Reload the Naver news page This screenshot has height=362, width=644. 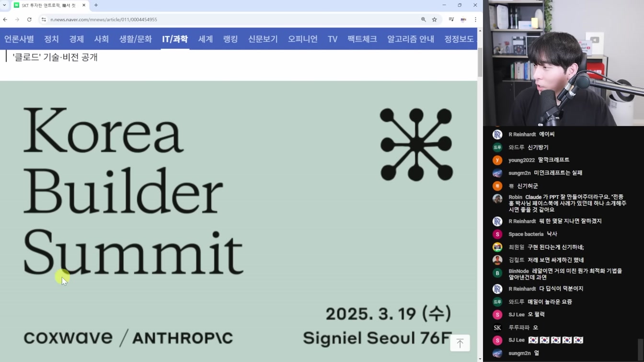(29, 20)
